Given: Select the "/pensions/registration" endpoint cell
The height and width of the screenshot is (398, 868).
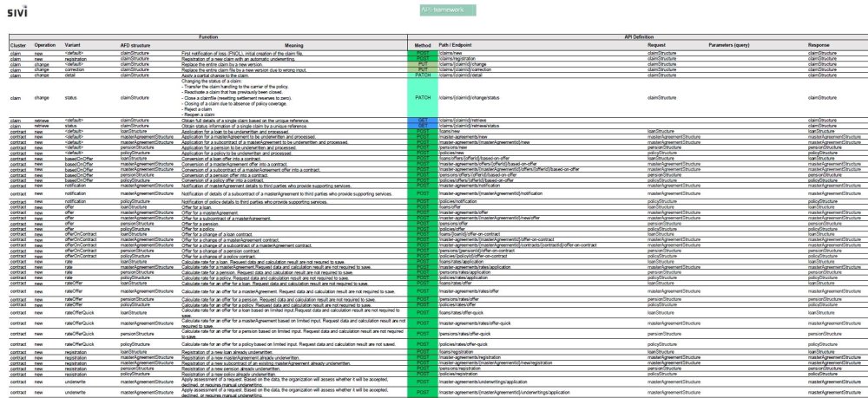Looking at the screenshot, I should pos(542,369).
